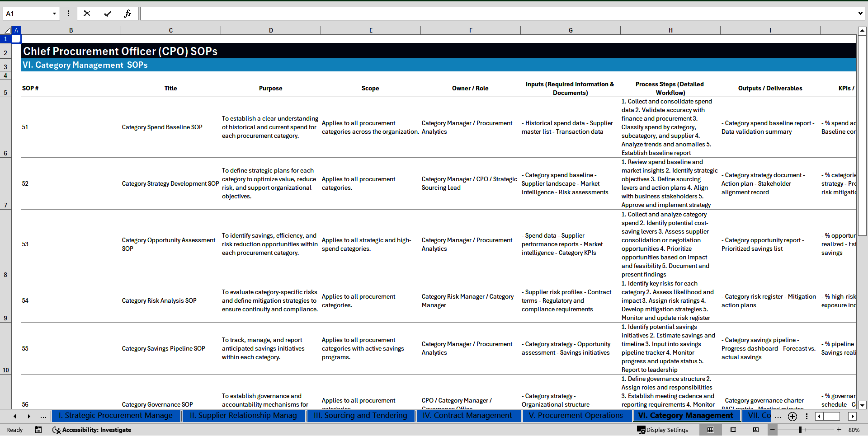Click the Cancel entry X icon
The image size is (868, 436).
[x=87, y=14]
